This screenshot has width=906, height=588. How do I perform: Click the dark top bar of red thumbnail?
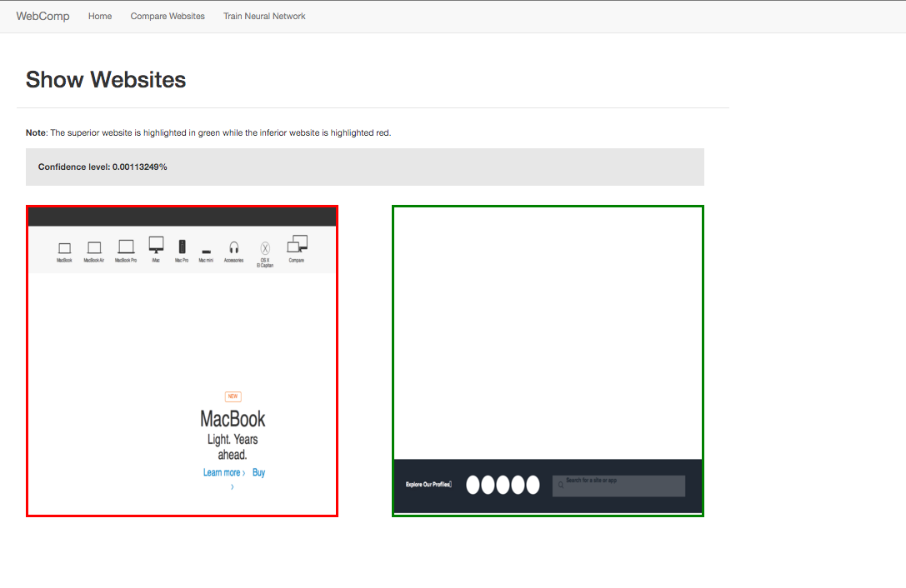pyautogui.click(x=182, y=217)
